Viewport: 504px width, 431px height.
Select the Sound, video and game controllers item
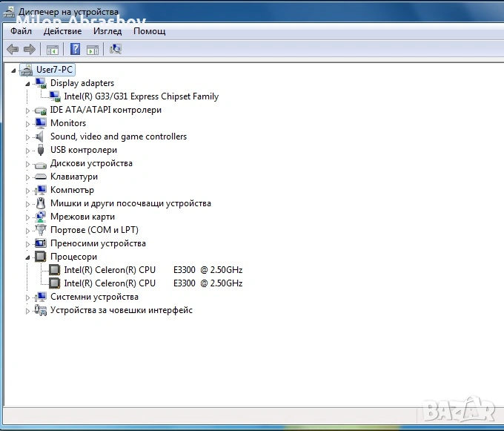point(118,136)
